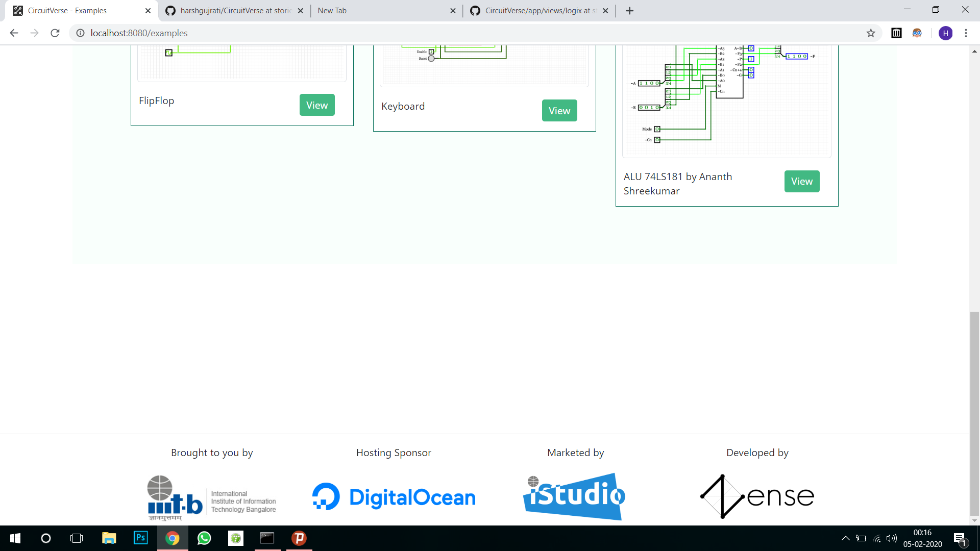Open Task View from the taskbar
Viewport: 980px width, 551px height.
[76, 538]
